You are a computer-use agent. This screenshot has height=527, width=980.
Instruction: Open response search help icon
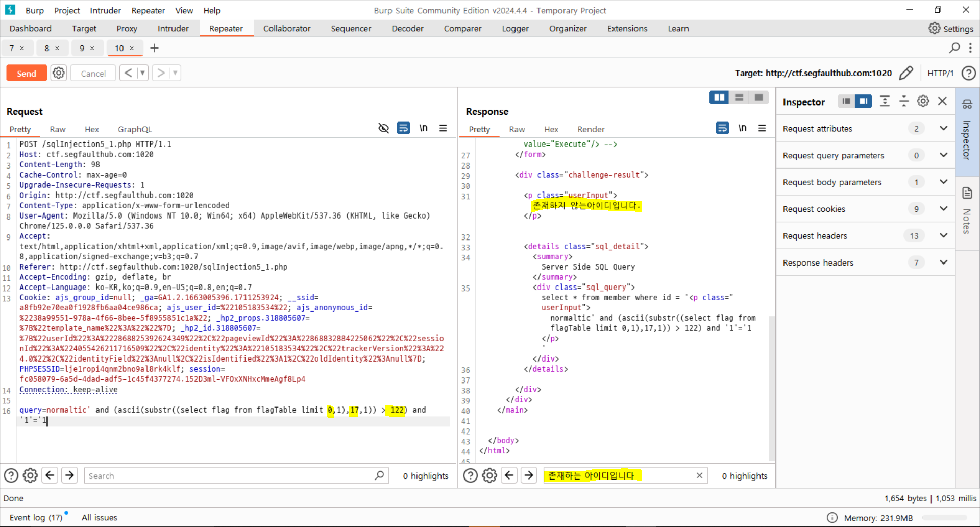pos(470,475)
